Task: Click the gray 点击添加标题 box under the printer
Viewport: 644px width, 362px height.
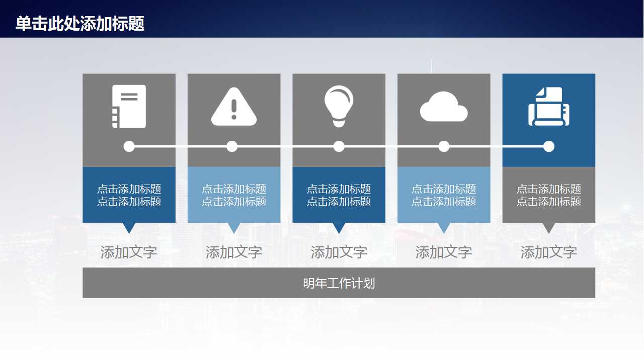Action: [548, 195]
